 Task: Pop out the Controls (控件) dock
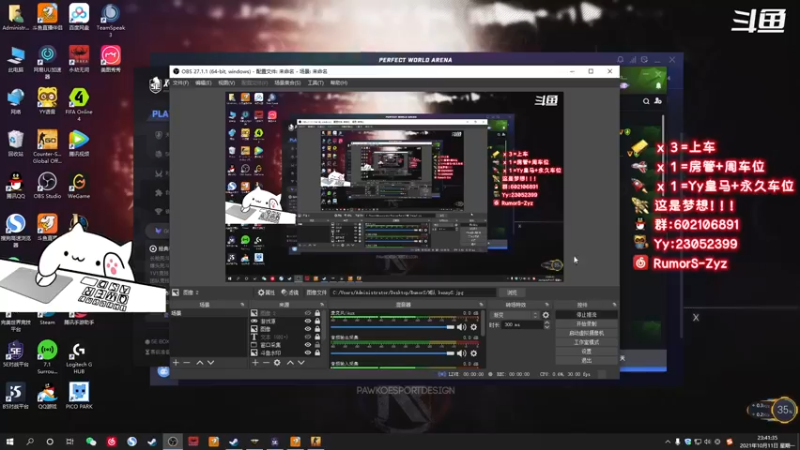click(614, 305)
